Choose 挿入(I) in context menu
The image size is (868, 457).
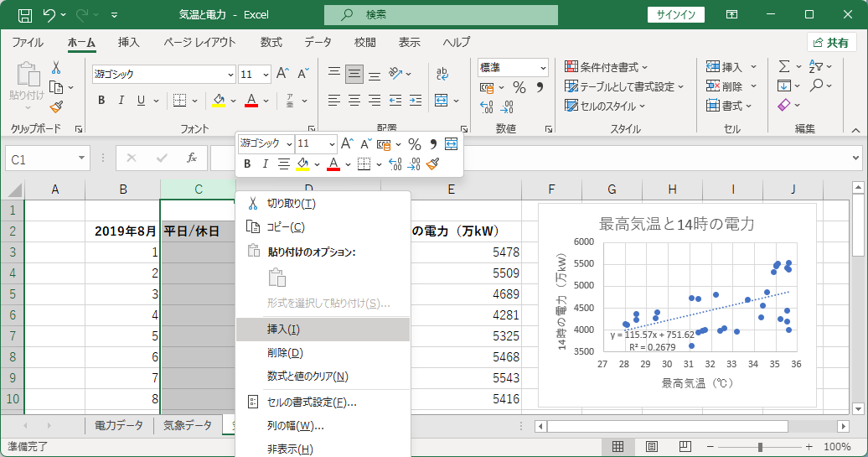tap(323, 329)
